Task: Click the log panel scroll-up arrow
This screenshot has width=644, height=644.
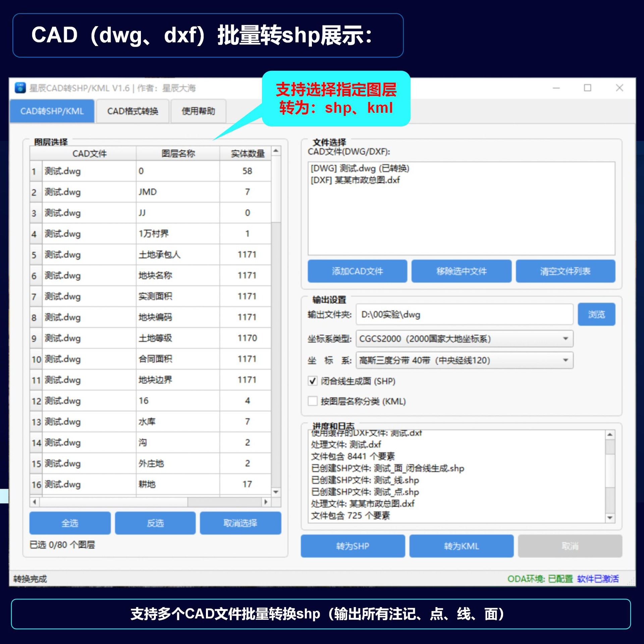Action: (x=610, y=435)
